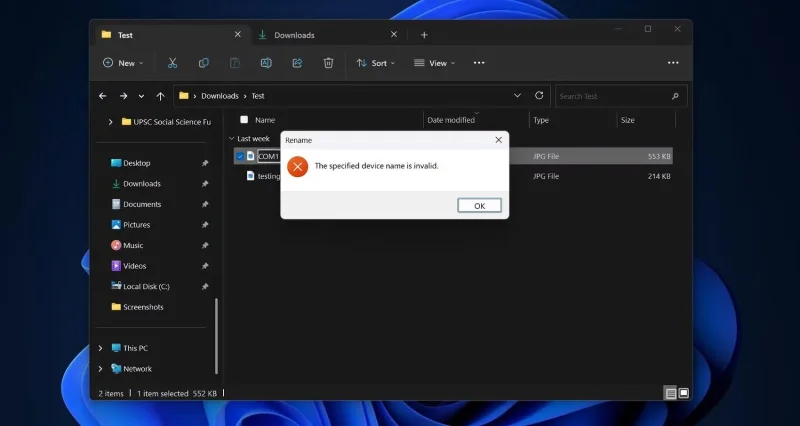This screenshot has width=800, height=426.
Task: Click OK in the Rename dialog
Action: (x=479, y=206)
